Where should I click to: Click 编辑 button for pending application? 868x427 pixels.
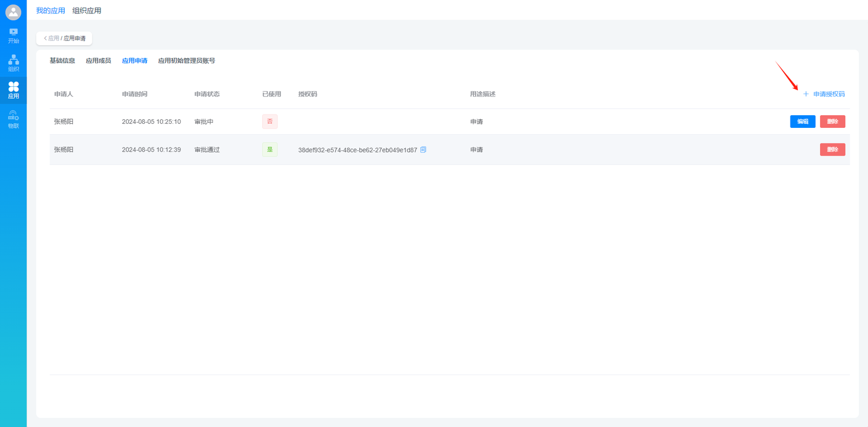click(803, 122)
